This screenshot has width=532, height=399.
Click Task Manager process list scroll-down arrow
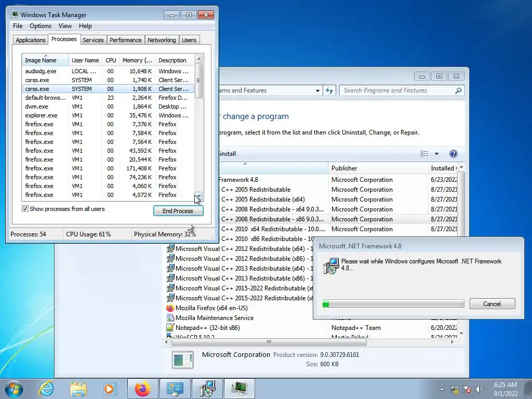[x=199, y=196]
